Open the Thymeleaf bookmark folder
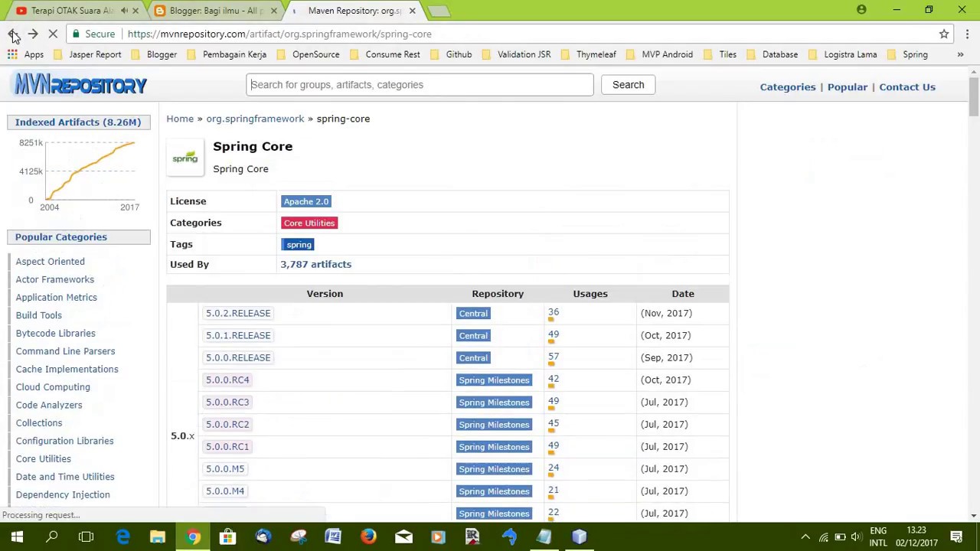This screenshot has width=980, height=551. 588,54
